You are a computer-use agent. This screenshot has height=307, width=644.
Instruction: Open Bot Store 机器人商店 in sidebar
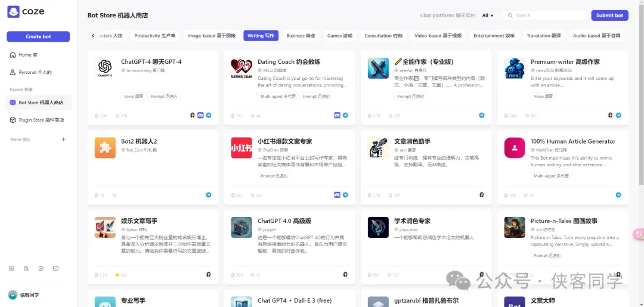38,103
